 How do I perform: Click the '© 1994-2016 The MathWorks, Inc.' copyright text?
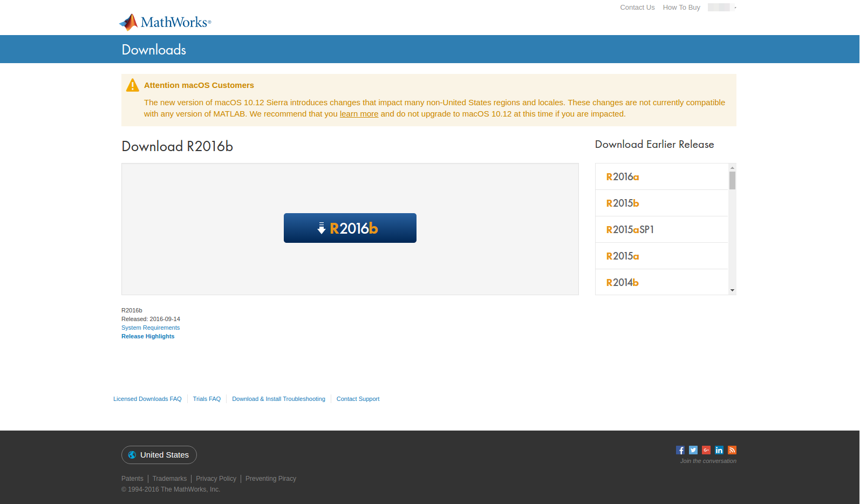(x=170, y=489)
